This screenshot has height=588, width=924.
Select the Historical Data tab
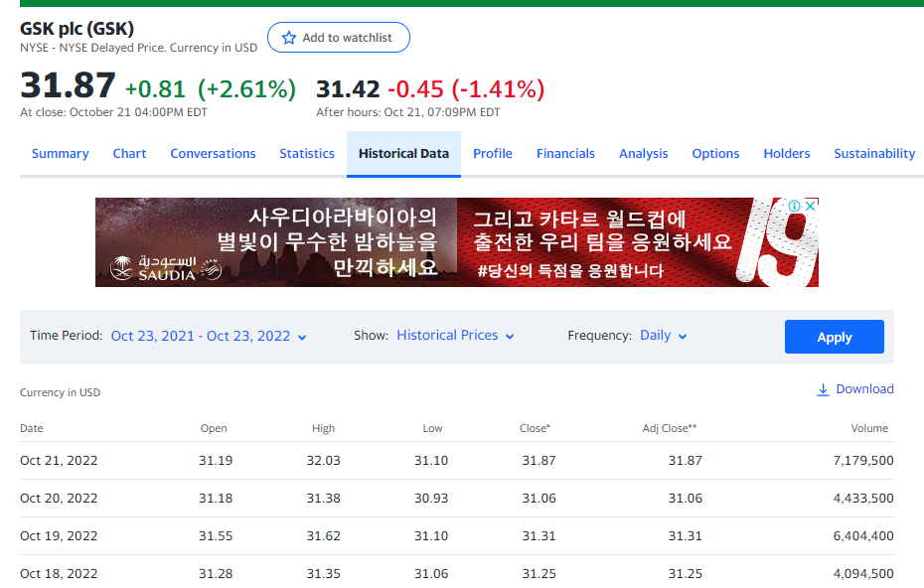pos(403,154)
